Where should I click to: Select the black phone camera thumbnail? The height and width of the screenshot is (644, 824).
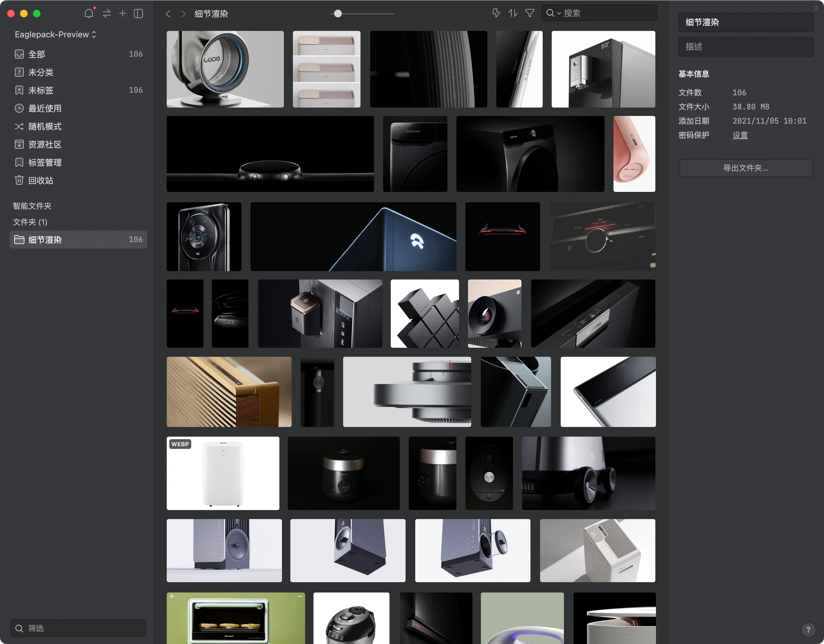pyautogui.click(x=204, y=237)
